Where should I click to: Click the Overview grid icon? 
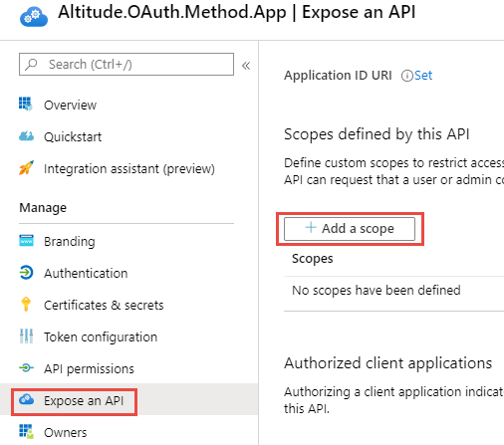tap(26, 104)
